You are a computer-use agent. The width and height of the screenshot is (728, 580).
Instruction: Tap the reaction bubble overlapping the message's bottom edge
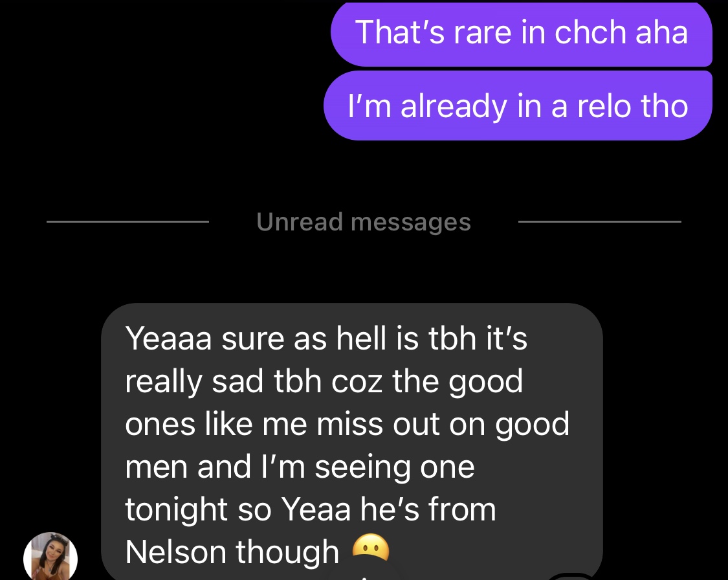click(574, 577)
